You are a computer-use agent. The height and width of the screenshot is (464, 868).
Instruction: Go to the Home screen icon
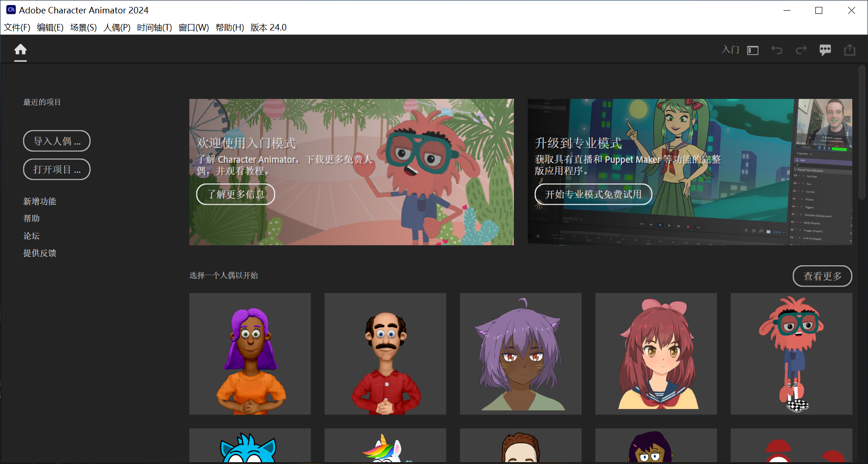coord(20,49)
